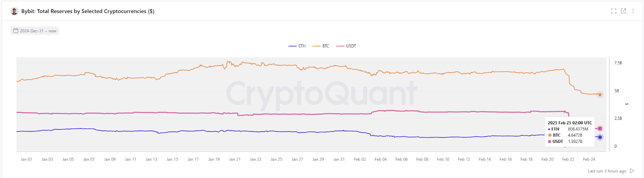Expand chart to fullscreen view
644x178 pixels.
[614, 11]
